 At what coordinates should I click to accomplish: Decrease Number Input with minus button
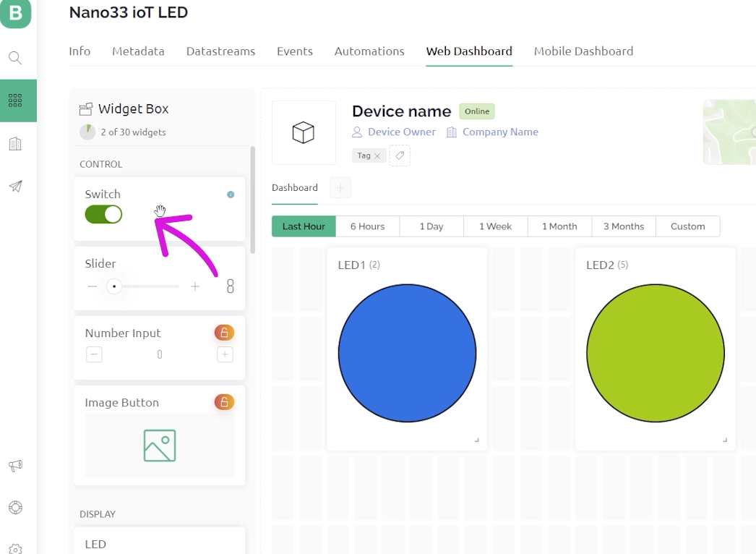(x=94, y=354)
